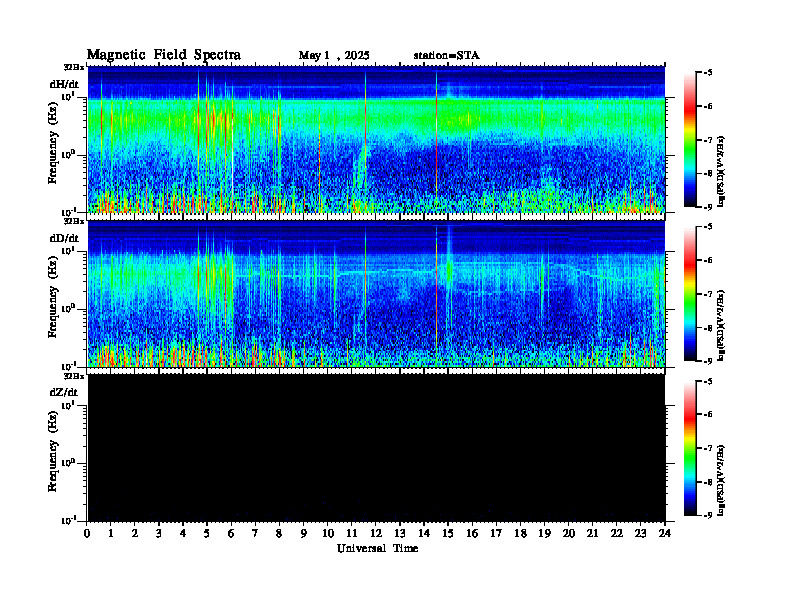Viewport: 792px width, 612px height.
Task: Click the dD/dt spectrogram plot area
Action: pyautogui.click(x=376, y=293)
